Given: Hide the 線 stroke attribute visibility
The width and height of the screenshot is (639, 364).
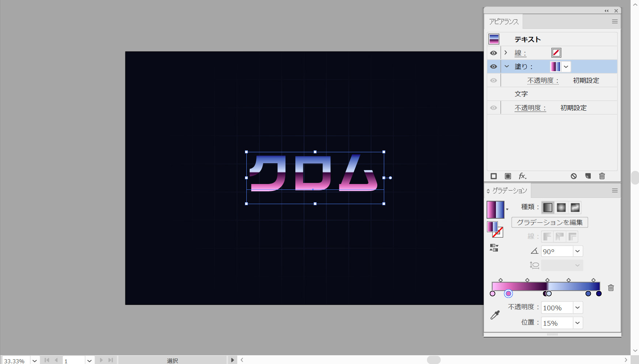Looking at the screenshot, I should (x=494, y=53).
